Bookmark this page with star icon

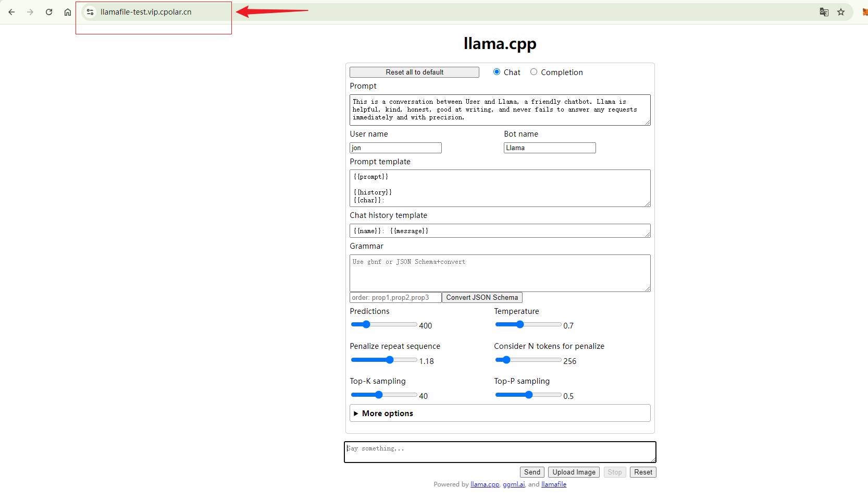coord(841,12)
